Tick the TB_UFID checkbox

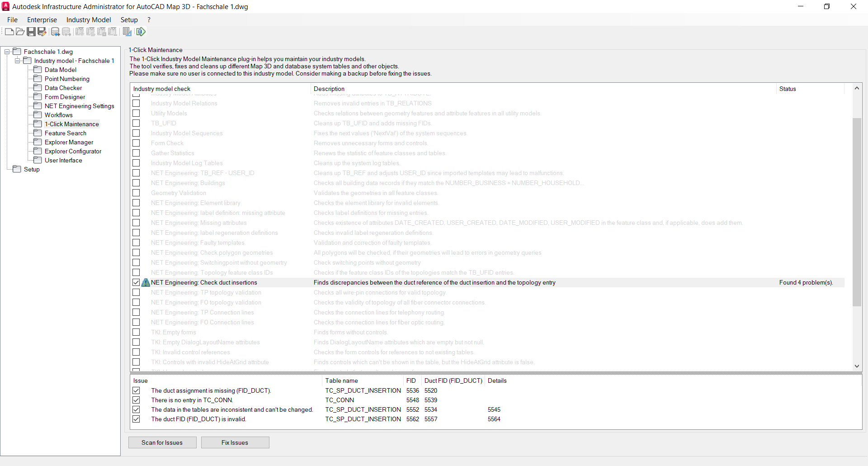[136, 123]
